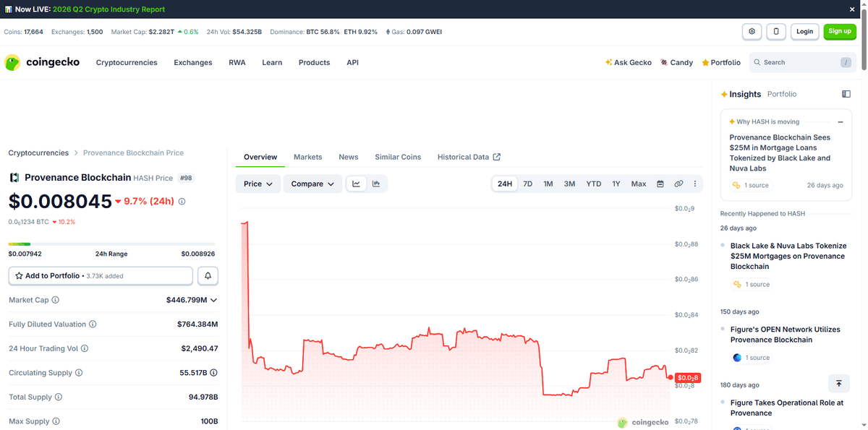Open the Compare dropdown
Viewport: 868px width, 430px height.
point(312,184)
